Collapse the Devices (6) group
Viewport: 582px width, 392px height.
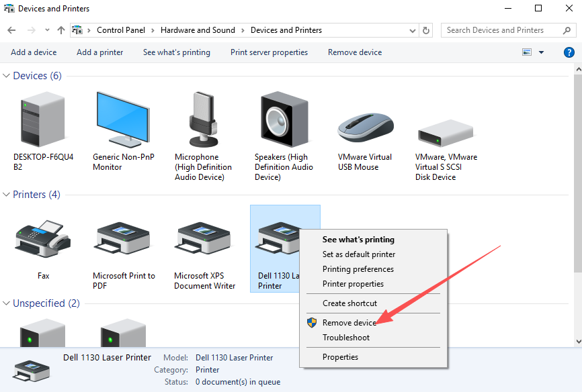[x=6, y=76]
